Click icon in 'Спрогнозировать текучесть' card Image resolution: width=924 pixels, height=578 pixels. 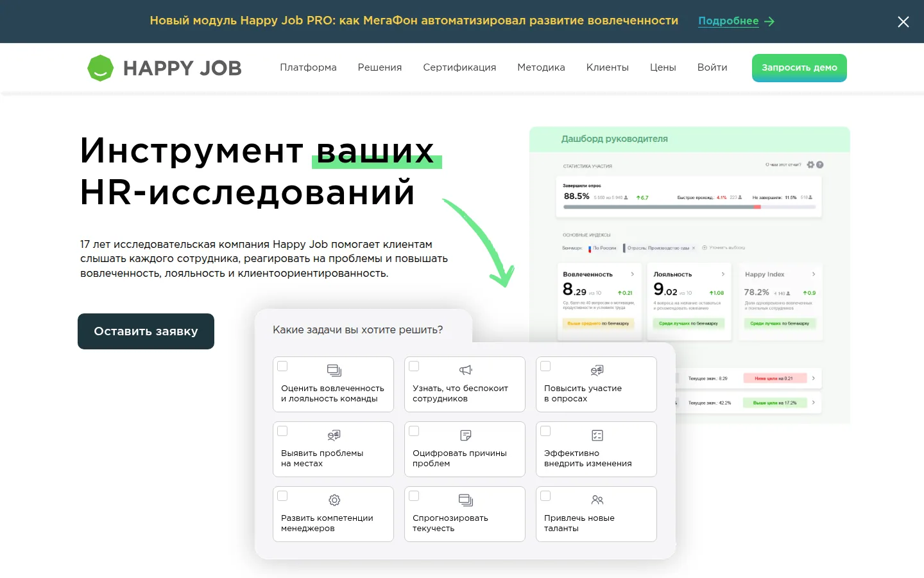pyautogui.click(x=466, y=500)
